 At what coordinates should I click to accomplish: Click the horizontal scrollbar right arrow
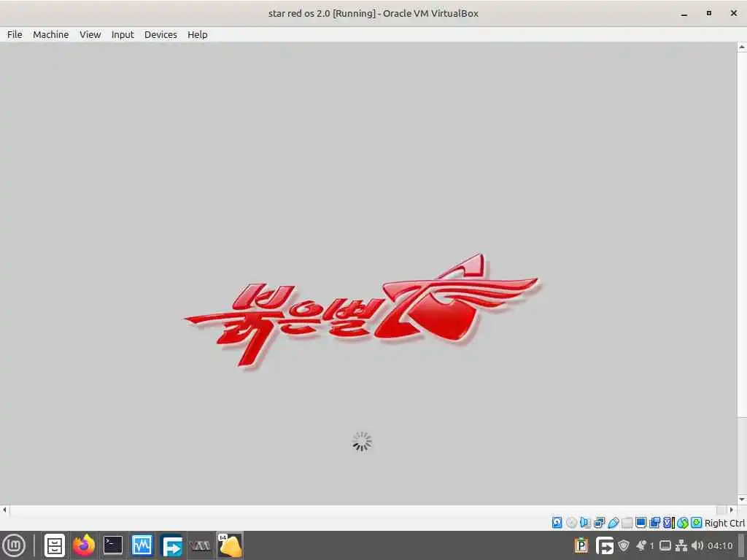731,510
